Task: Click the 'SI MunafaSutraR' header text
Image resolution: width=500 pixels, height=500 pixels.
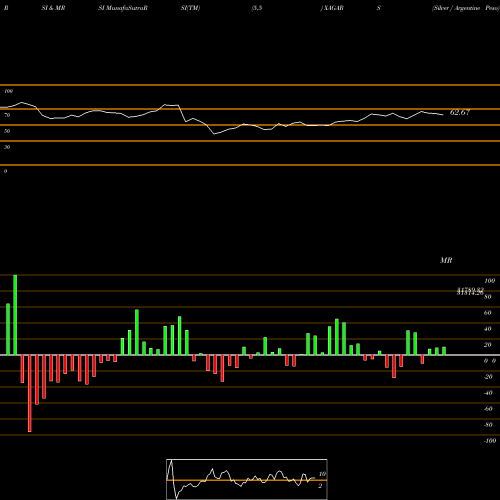Action: [x=123, y=8]
